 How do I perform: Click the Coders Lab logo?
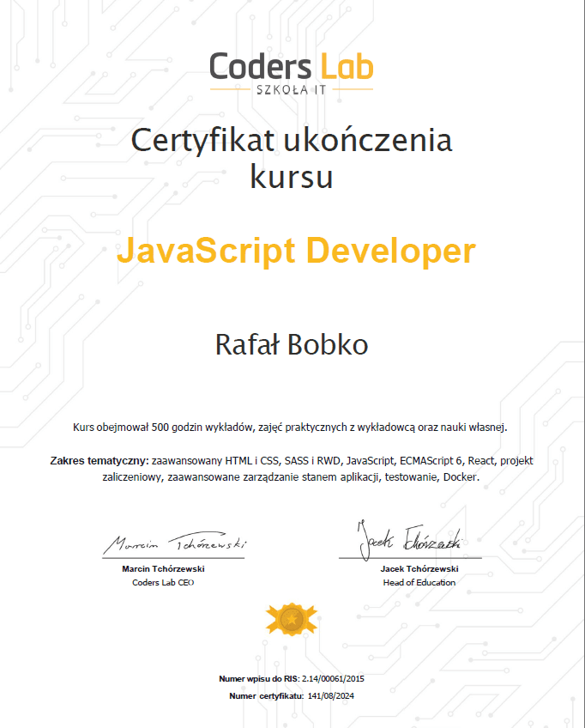point(292,73)
